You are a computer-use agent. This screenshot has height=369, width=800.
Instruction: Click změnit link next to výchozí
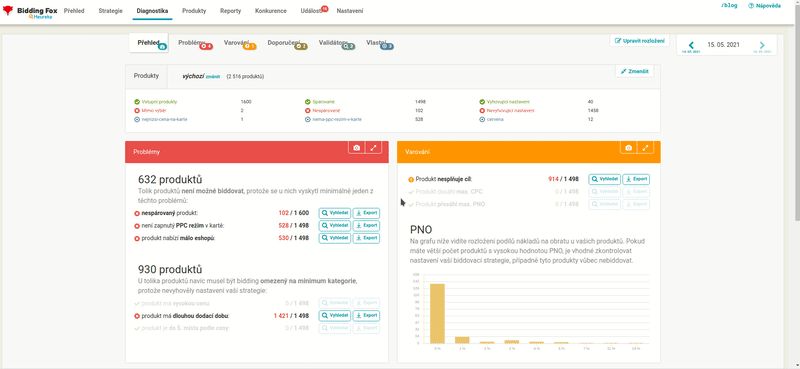(x=213, y=77)
